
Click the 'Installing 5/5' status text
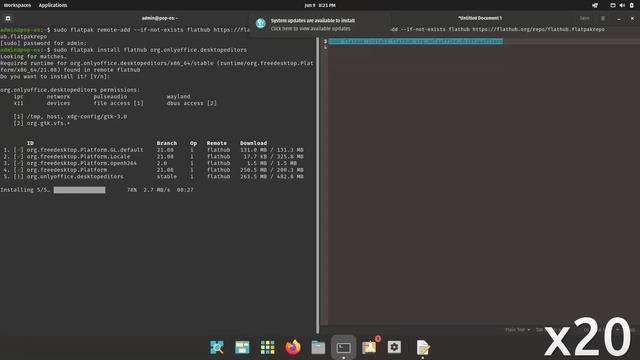pos(25,190)
